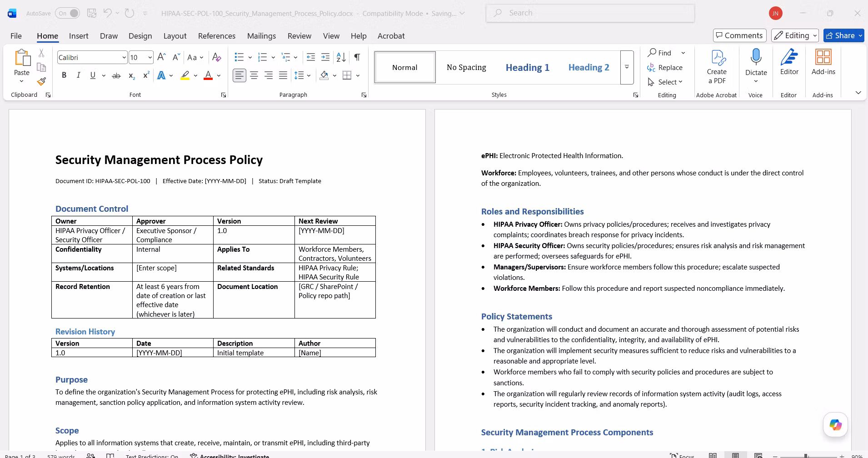Toggle bold formatting
The height and width of the screenshot is (458, 868).
pos(64,75)
